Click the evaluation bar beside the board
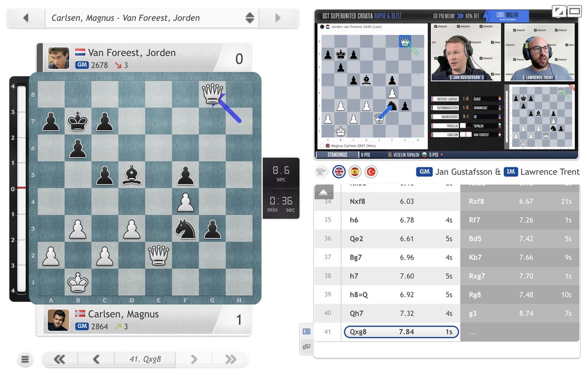The height and width of the screenshot is (374, 588). 21,188
